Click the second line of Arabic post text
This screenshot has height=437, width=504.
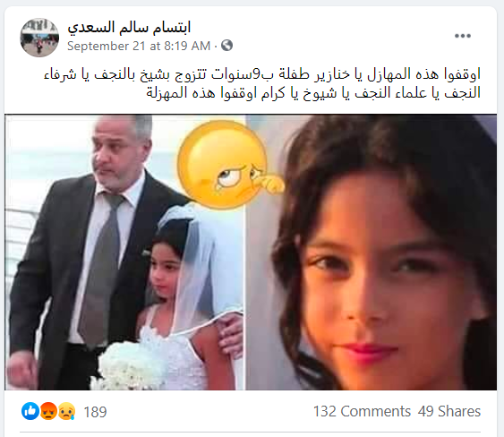pyautogui.click(x=313, y=93)
